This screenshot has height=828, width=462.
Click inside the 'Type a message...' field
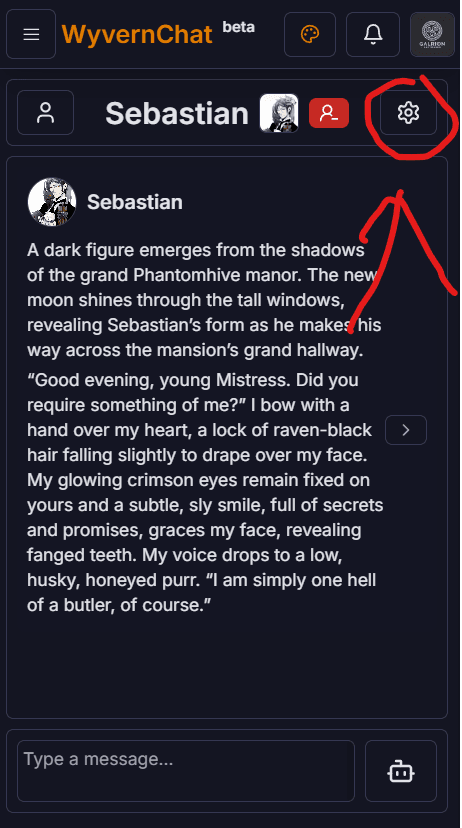[x=186, y=770]
